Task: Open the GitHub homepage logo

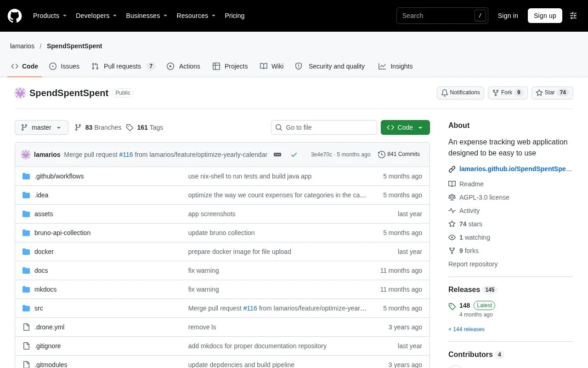Action: click(15, 16)
